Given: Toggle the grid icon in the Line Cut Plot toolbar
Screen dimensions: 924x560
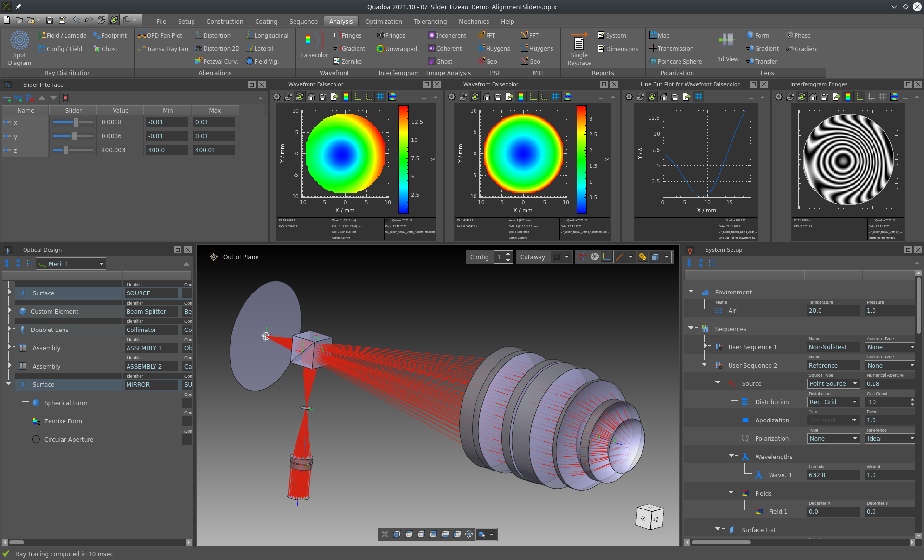Looking at the screenshot, I should coord(698,97).
